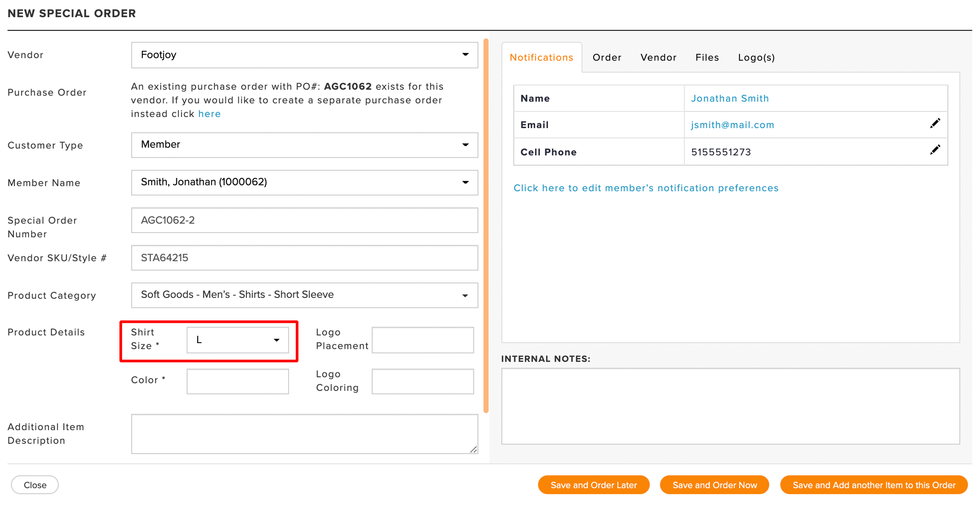Click the Close button
This screenshot has height=507, width=980.
pos(35,485)
